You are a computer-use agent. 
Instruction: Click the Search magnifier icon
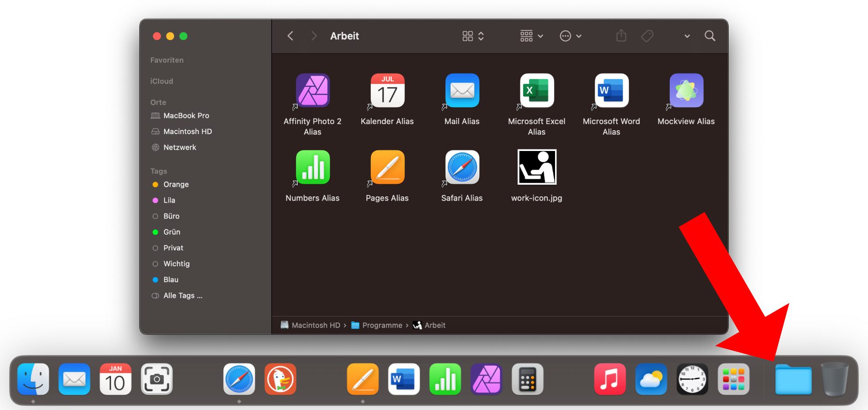coord(710,36)
